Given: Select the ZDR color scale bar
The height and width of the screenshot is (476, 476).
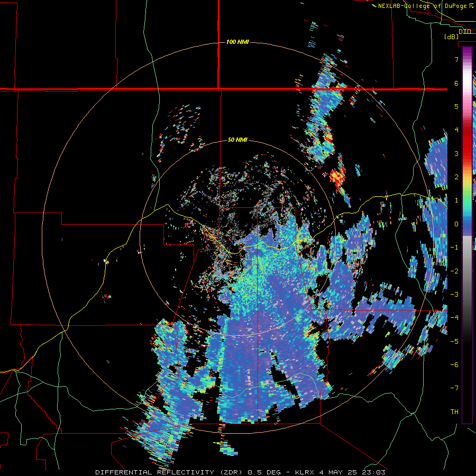Looking at the screenshot, I should (x=467, y=235).
